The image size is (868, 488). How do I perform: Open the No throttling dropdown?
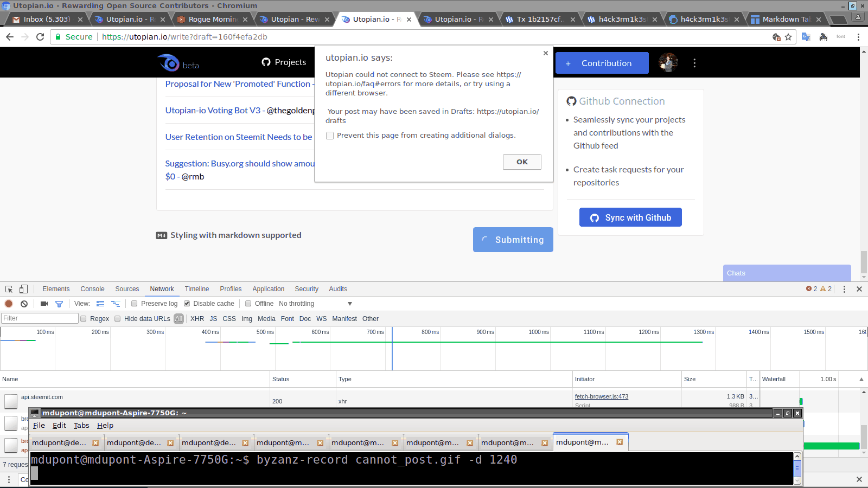[315, 304]
